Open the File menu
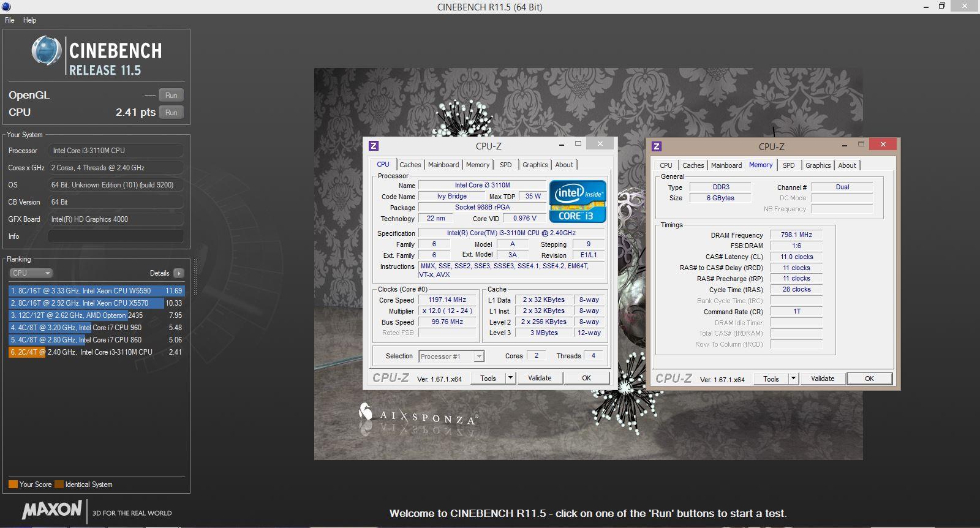 click(x=10, y=20)
